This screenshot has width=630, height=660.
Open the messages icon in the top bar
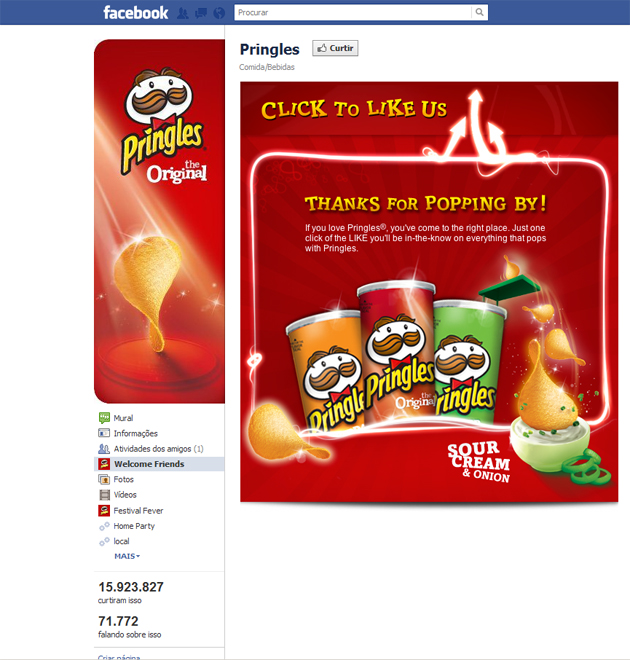pos(201,13)
